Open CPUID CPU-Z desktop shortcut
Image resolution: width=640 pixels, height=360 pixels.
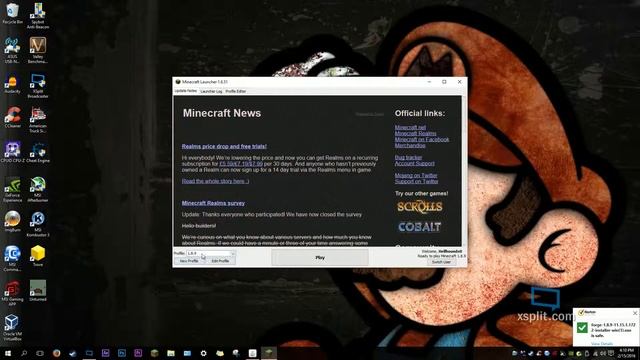tap(12, 152)
